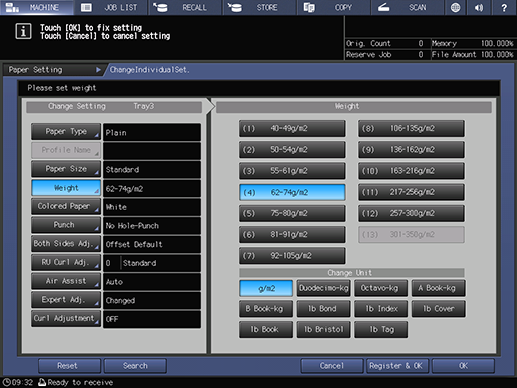
Task: Open the Punch setting
Action: 66,225
